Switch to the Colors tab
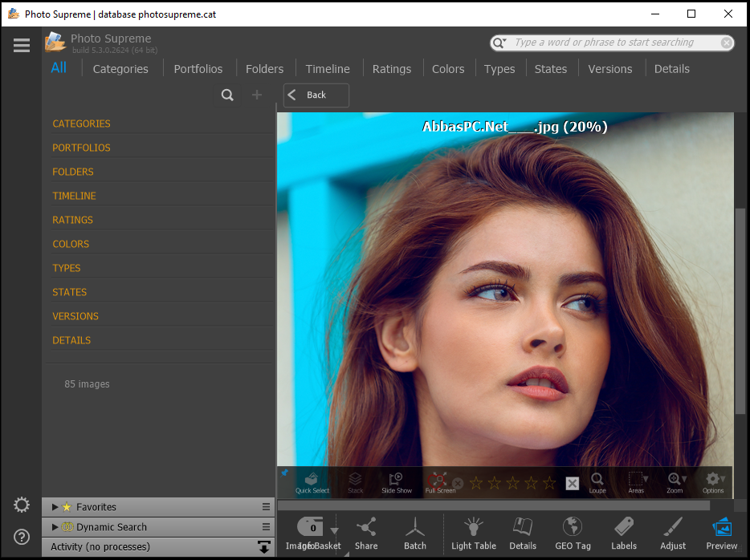The width and height of the screenshot is (750, 560). click(448, 69)
